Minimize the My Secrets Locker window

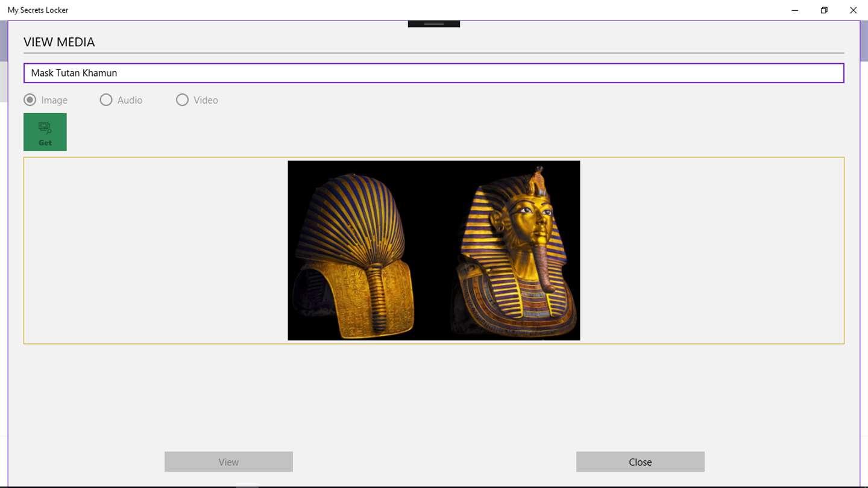(x=795, y=10)
